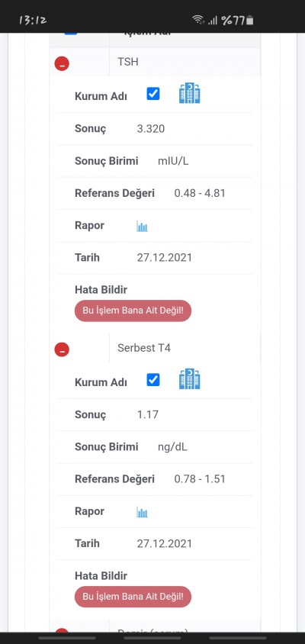
Task: Tap the 13:12 clock in status bar
Action: coord(33,20)
